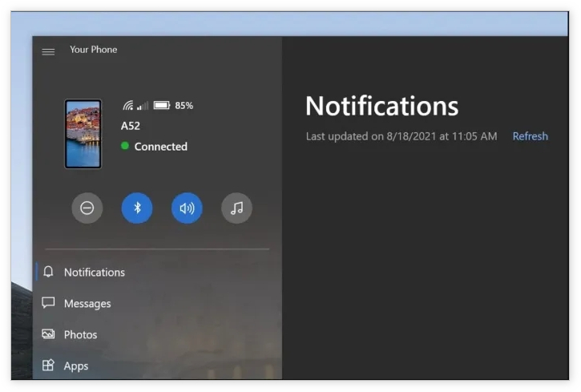Image resolution: width=581 pixels, height=392 pixels.
Task: Click the phone screen thumbnail
Action: point(83,134)
